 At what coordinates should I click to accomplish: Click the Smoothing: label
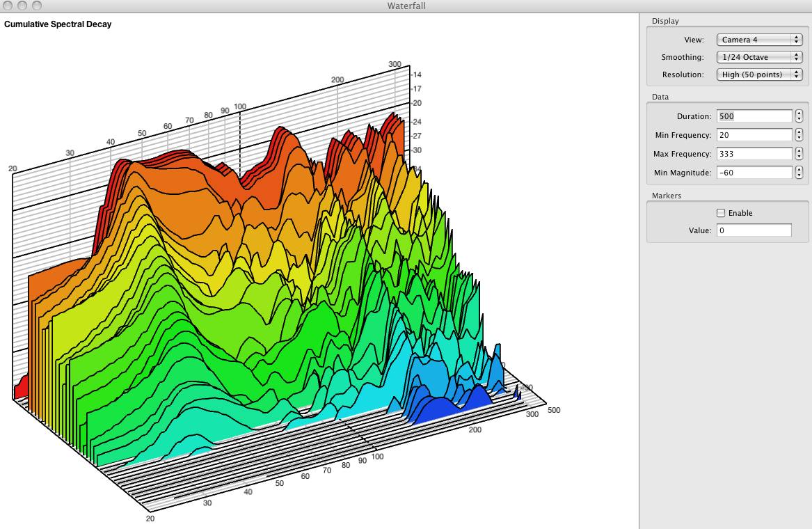point(683,58)
